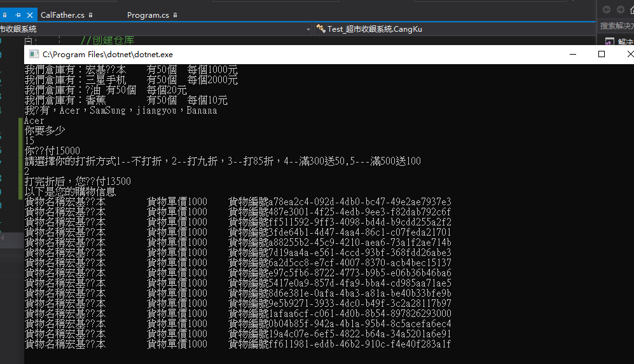Toggle the pin icon on the active tab
This screenshot has width=634, height=364.
pyautogui.click(x=18, y=15)
